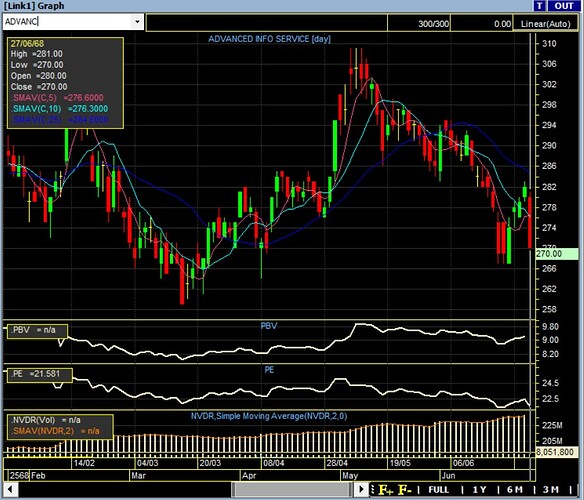The height and width of the screenshot is (500, 584).
Task: Click the scroll left arrow of timeline
Action: tap(10, 489)
